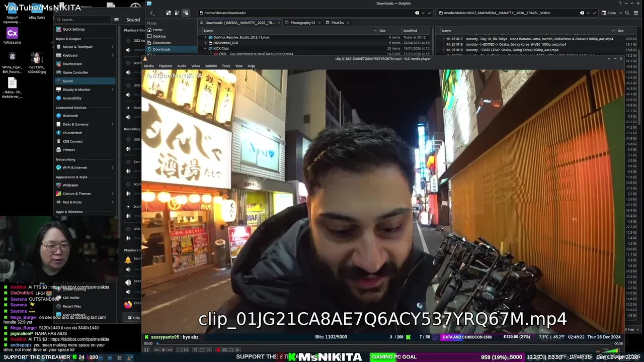Open Desktop in Dolphin Places
Image resolution: width=644 pixels, height=362 pixels.
(172, 36)
